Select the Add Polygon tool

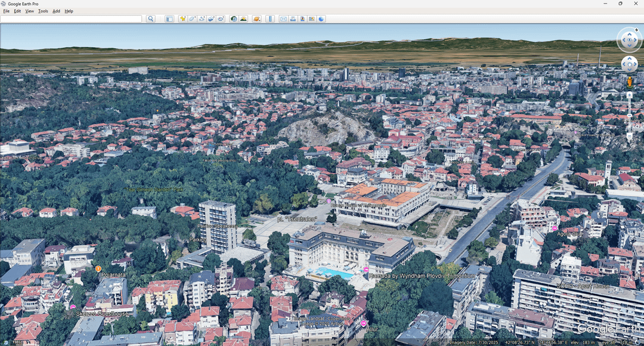point(193,19)
